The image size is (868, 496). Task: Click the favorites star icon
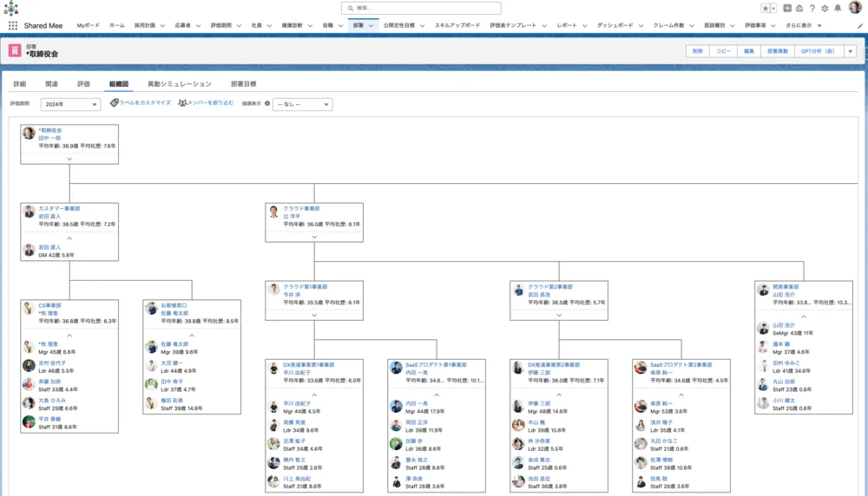click(765, 8)
